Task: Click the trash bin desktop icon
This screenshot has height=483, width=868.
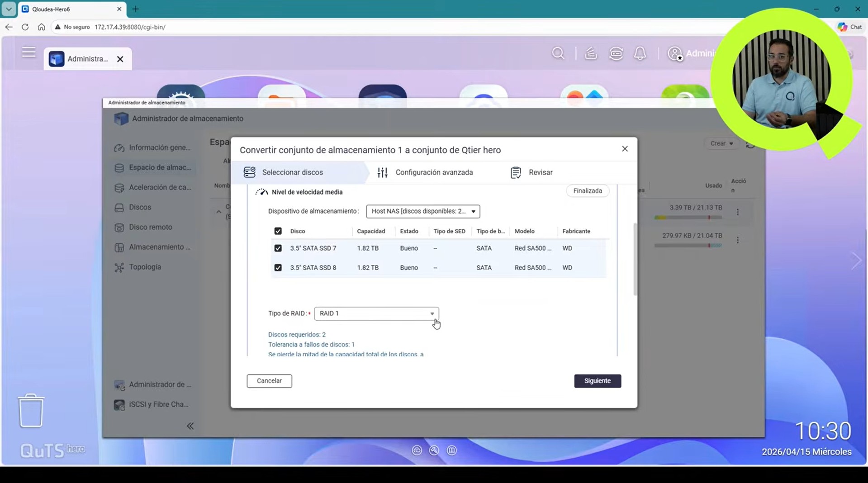Action: pos(31,410)
